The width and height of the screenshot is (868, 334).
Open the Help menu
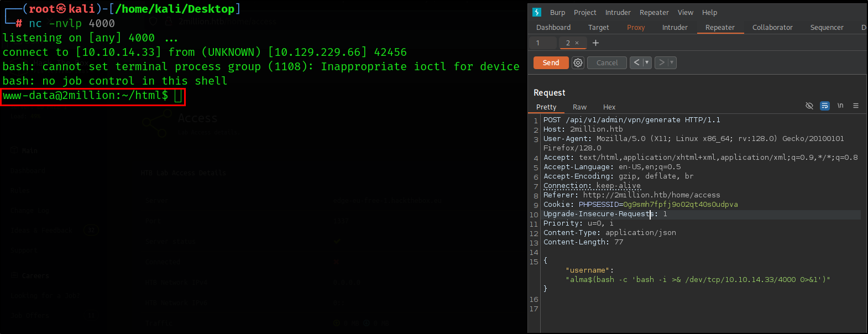click(710, 12)
